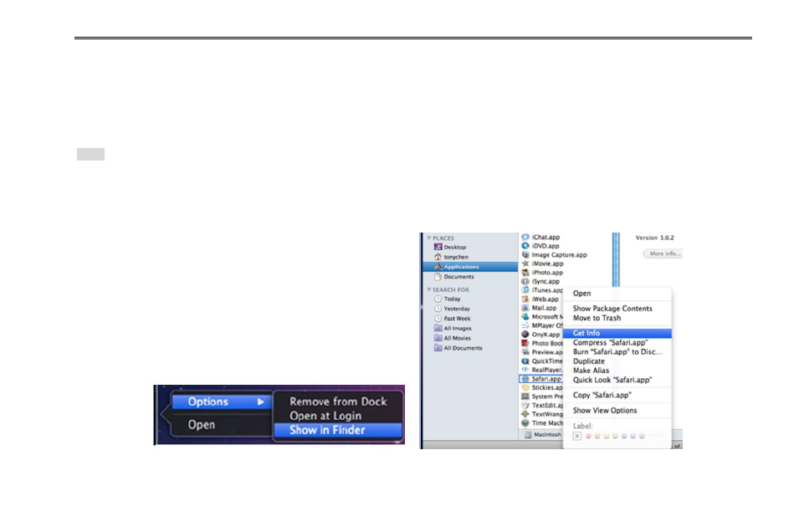
Task: Select the Safari.app compass icon
Action: pyautogui.click(x=525, y=379)
